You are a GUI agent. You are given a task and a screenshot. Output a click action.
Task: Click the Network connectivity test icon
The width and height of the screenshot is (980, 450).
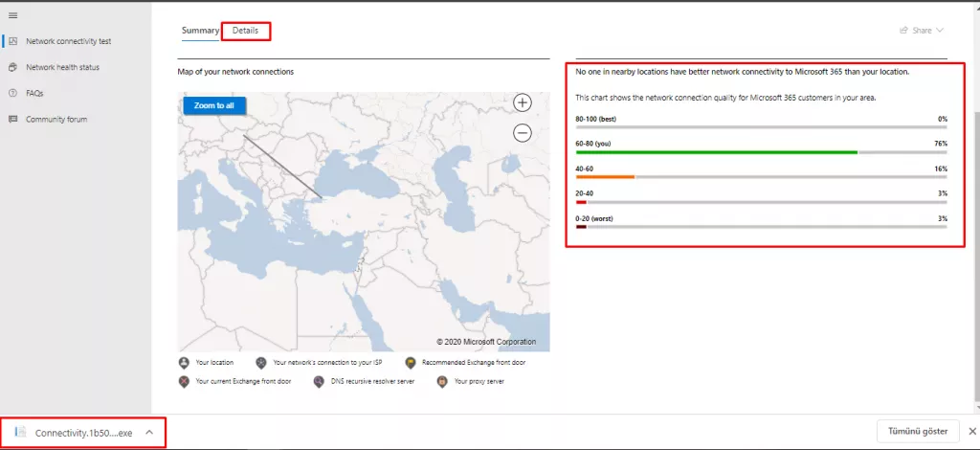(13, 41)
